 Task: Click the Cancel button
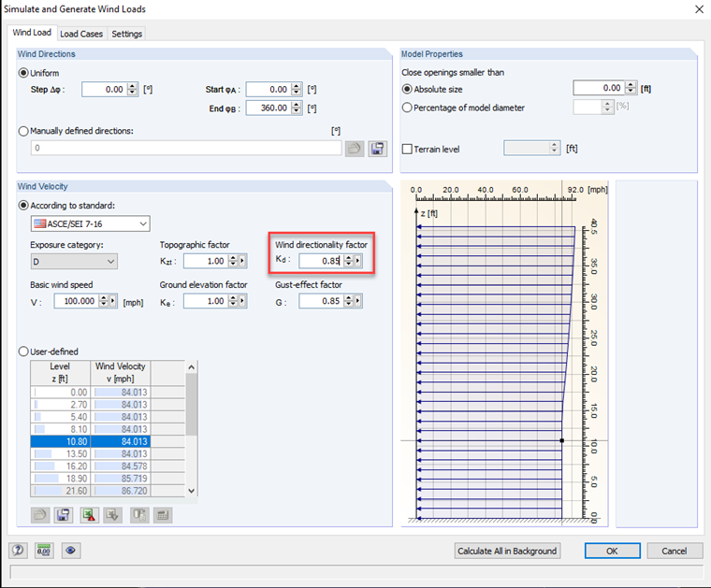[675, 551]
